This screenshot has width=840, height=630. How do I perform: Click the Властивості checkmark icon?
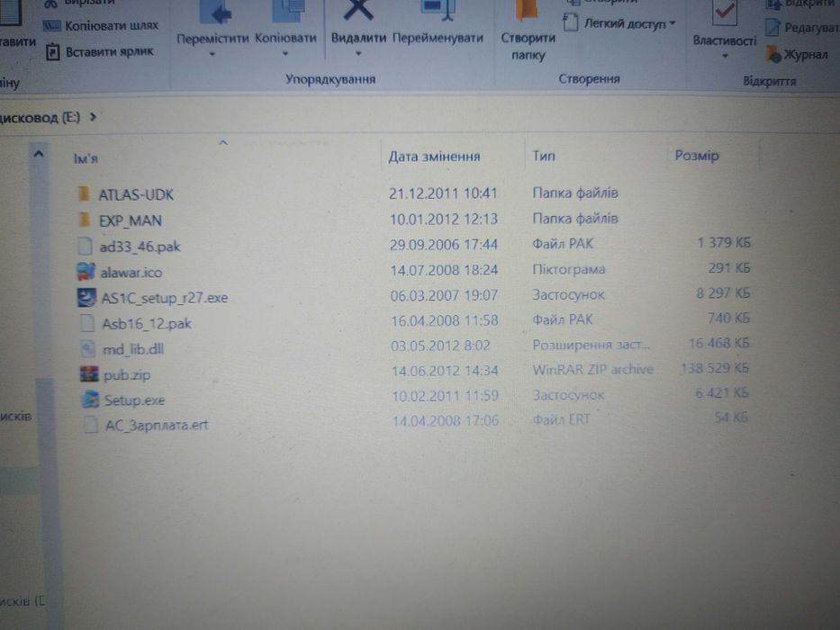tap(724, 13)
